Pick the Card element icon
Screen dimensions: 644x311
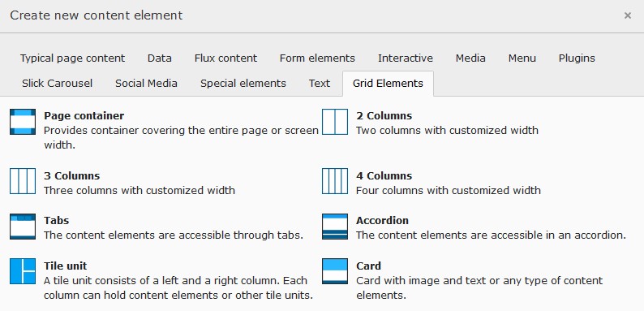(335, 271)
